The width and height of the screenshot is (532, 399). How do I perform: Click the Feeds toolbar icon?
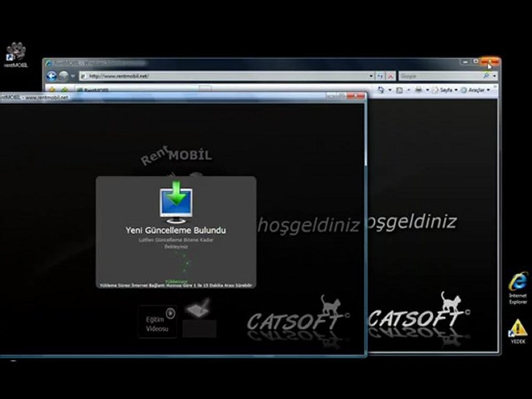point(400,90)
